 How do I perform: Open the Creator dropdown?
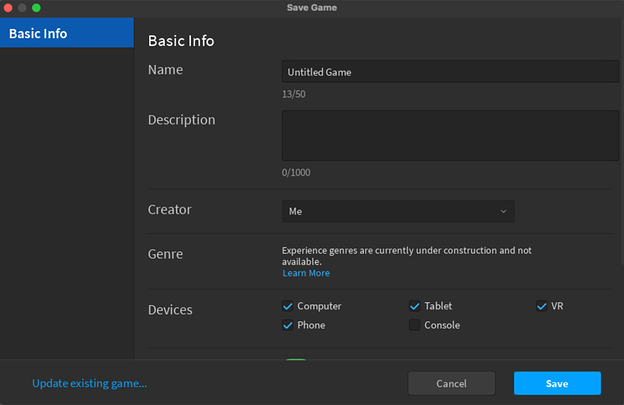coord(397,211)
